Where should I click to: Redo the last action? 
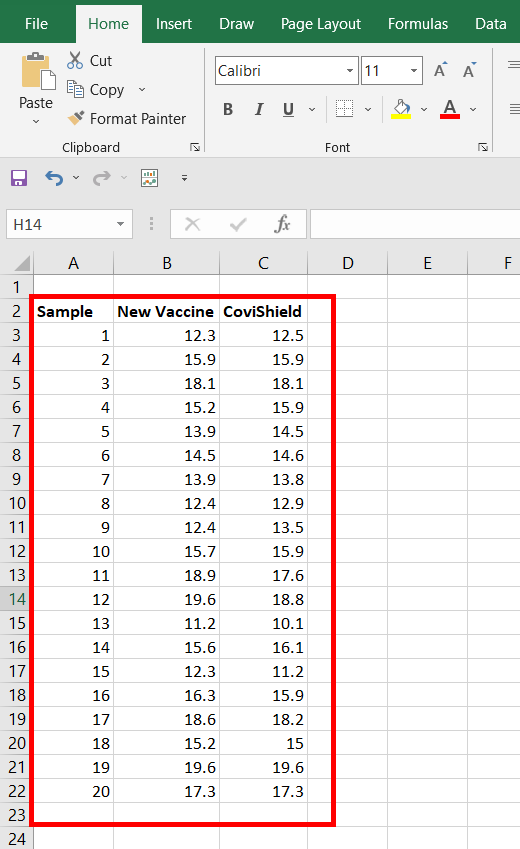(102, 178)
